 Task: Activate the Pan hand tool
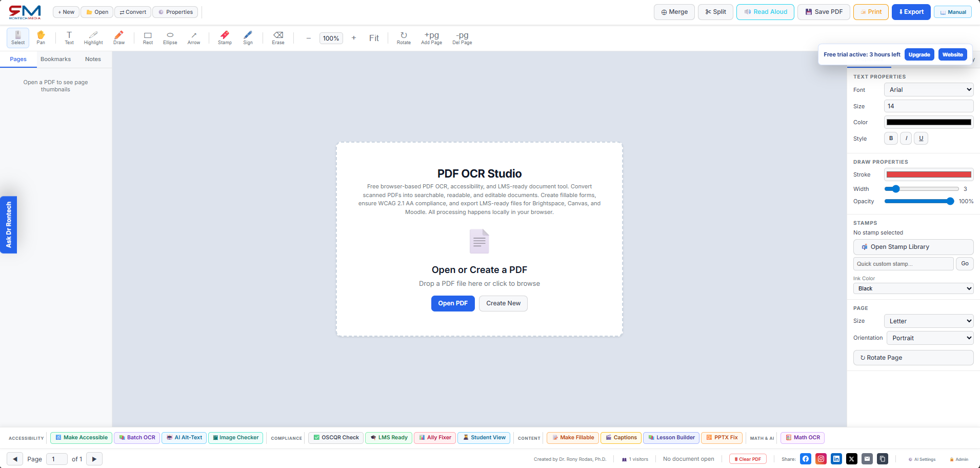click(x=41, y=38)
